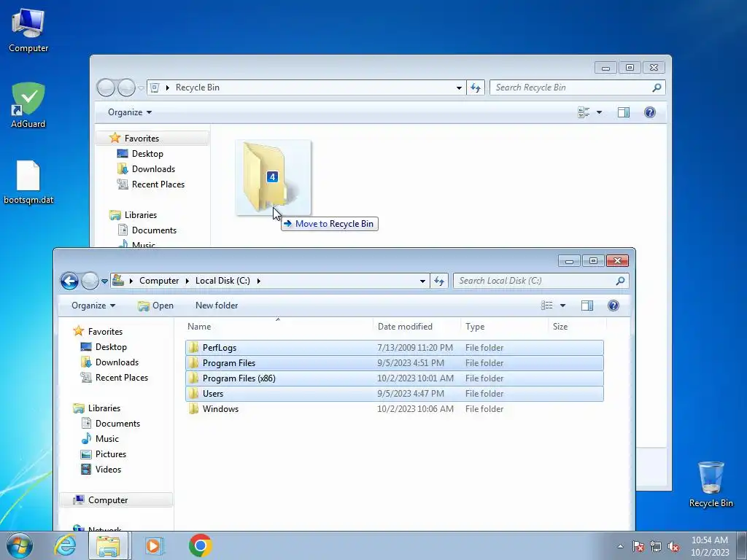Toggle preview pane in Recycle Bin window
This screenshot has width=747, height=560.
pos(624,112)
